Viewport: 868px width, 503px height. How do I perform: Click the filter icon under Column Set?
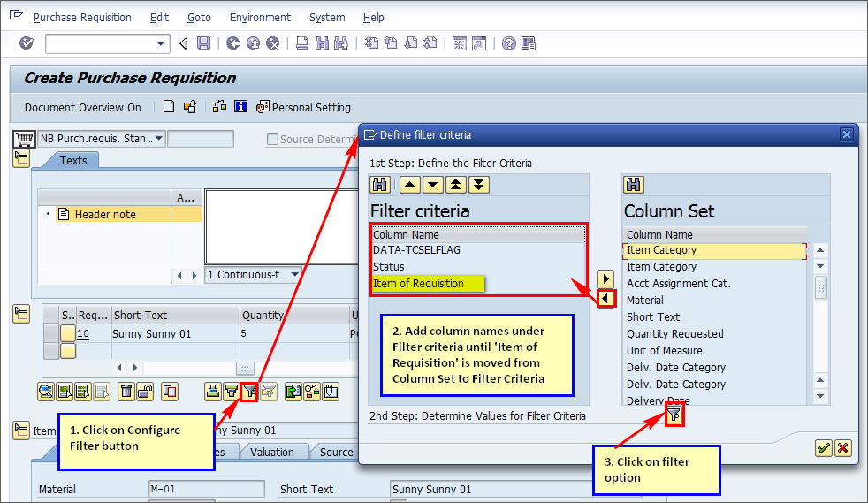click(x=674, y=414)
